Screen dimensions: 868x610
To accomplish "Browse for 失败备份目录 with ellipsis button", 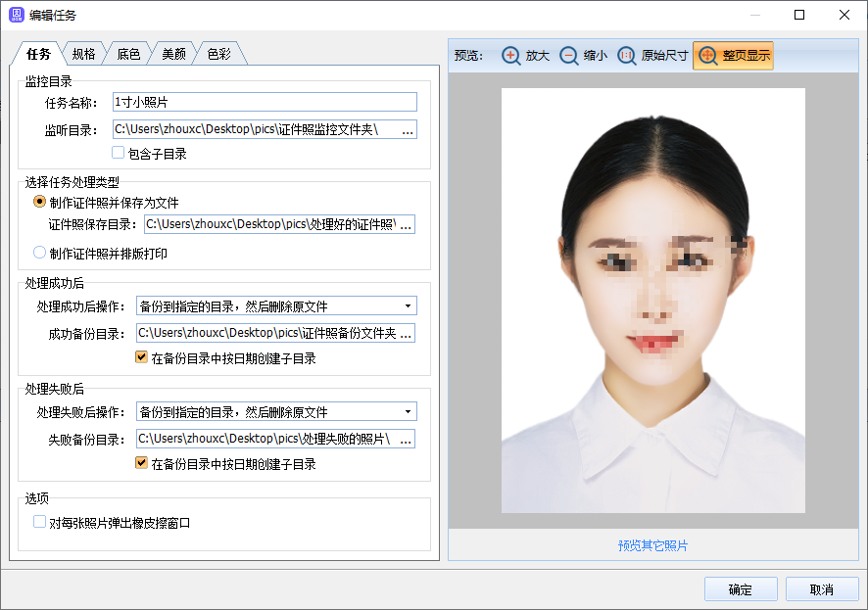I will [x=406, y=440].
